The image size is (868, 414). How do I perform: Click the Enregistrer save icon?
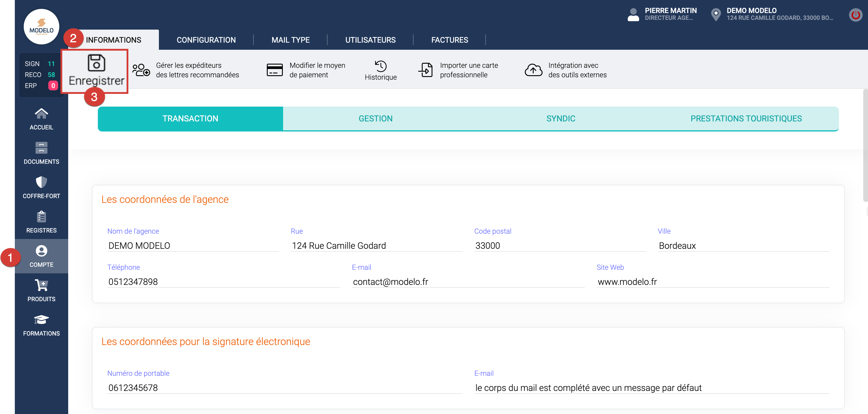click(96, 63)
